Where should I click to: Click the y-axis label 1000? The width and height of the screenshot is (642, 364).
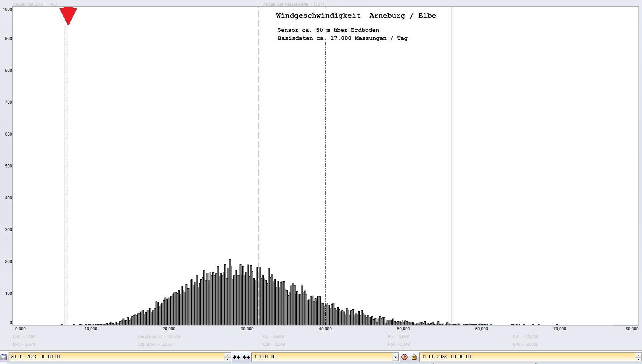(x=7, y=9)
